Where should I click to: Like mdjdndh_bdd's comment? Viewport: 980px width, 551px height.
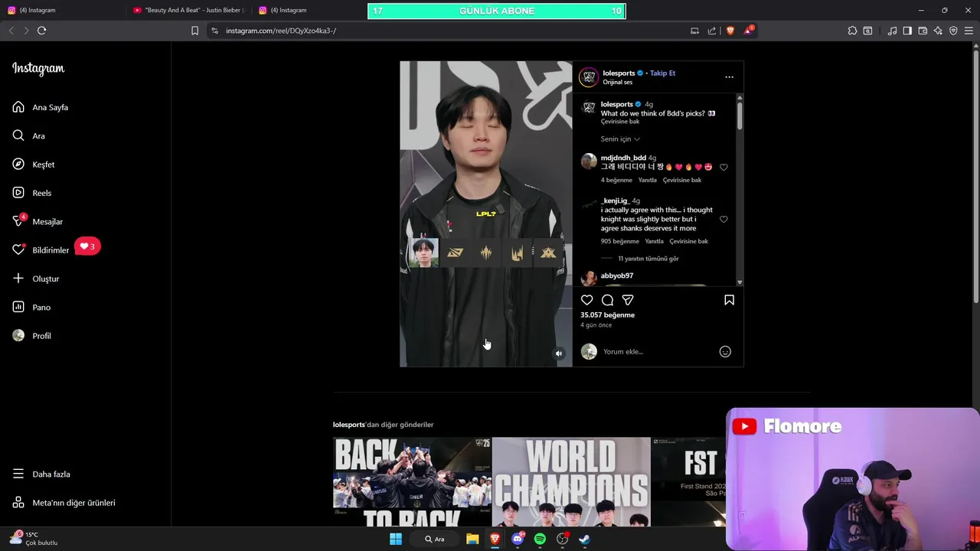click(x=724, y=167)
